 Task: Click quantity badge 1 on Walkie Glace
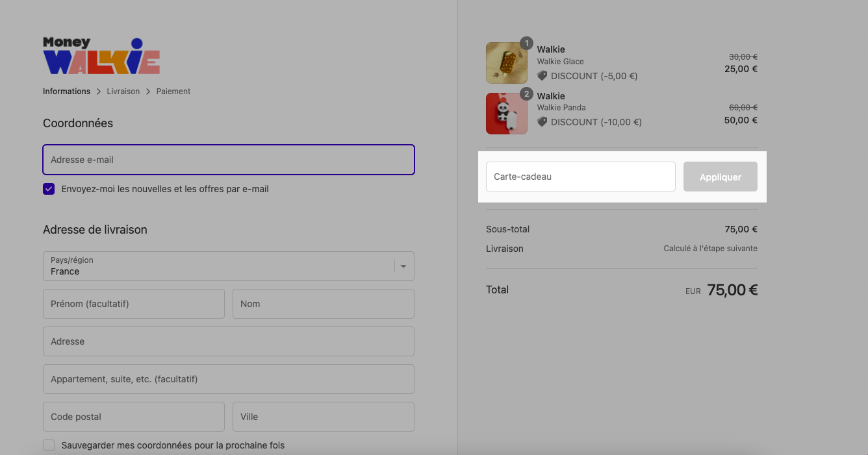point(527,43)
